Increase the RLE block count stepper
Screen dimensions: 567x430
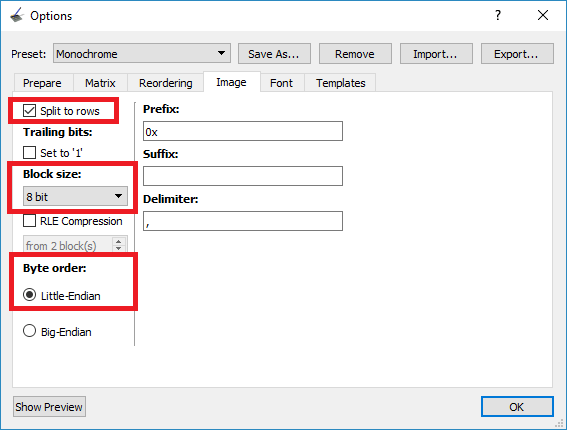[119, 241]
